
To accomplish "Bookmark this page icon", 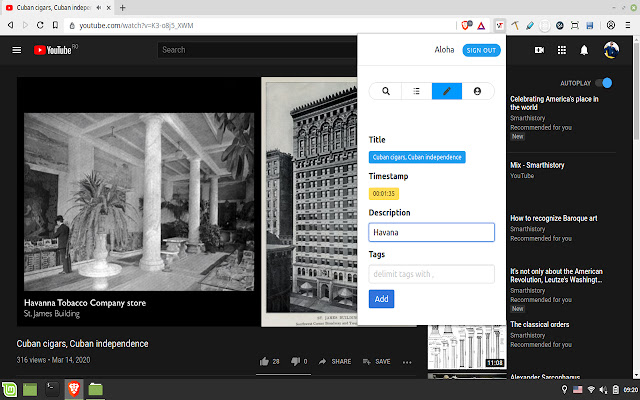I will (x=55, y=25).
